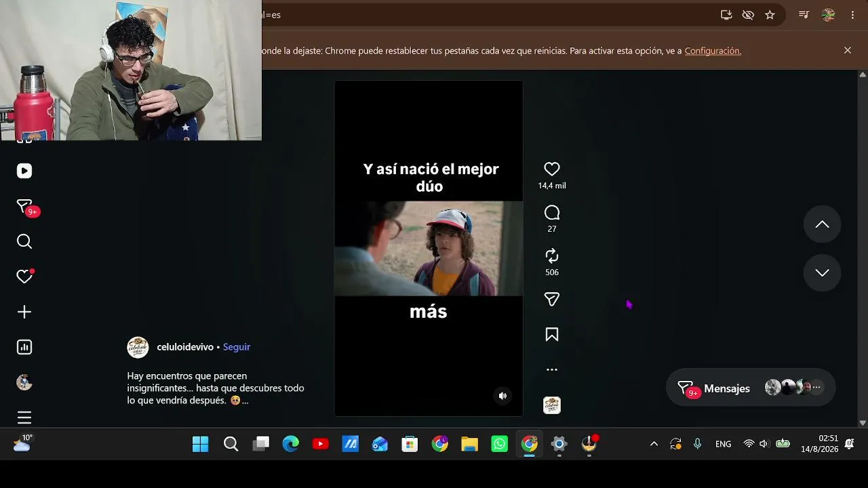The image size is (868, 488).
Task: Open direct messages in the Instagram sidebar
Action: point(24,206)
